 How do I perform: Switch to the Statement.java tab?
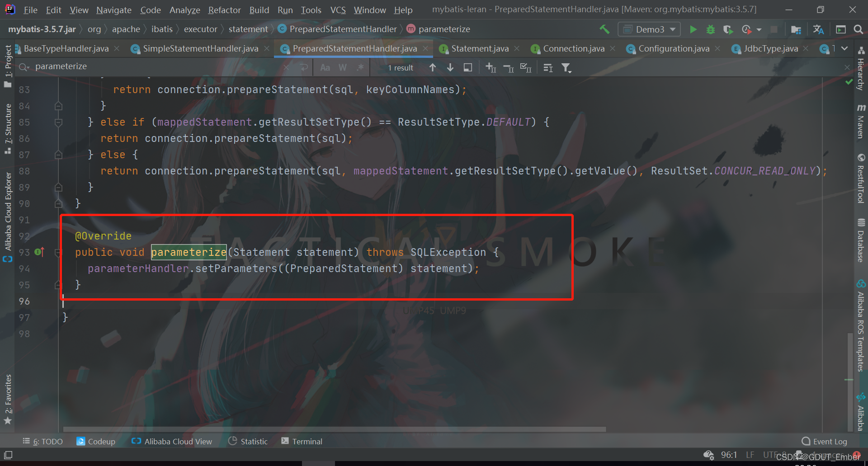tap(480, 48)
